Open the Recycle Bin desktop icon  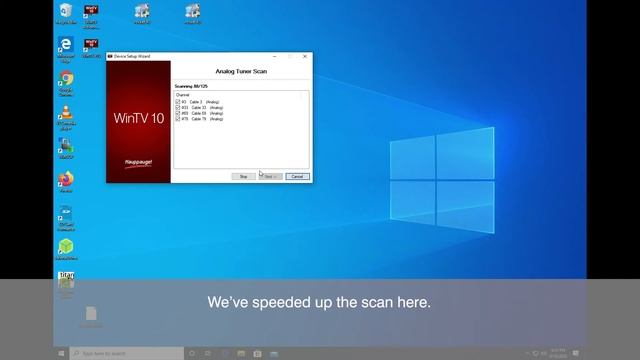(66, 13)
